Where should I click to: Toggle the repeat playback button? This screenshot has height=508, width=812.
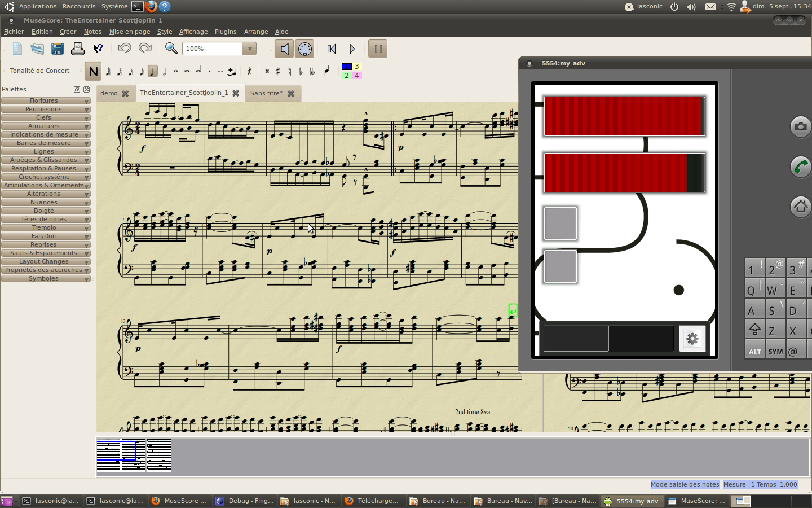point(378,49)
